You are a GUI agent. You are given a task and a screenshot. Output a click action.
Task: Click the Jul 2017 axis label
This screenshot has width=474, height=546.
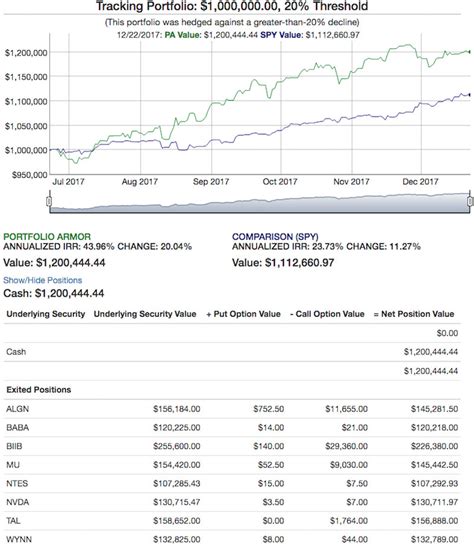(x=68, y=181)
